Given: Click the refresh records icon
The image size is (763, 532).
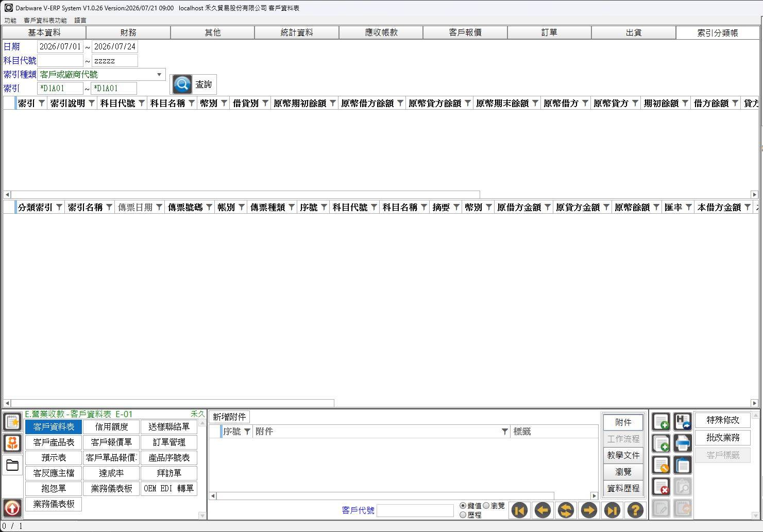Looking at the screenshot, I should pos(566,510).
